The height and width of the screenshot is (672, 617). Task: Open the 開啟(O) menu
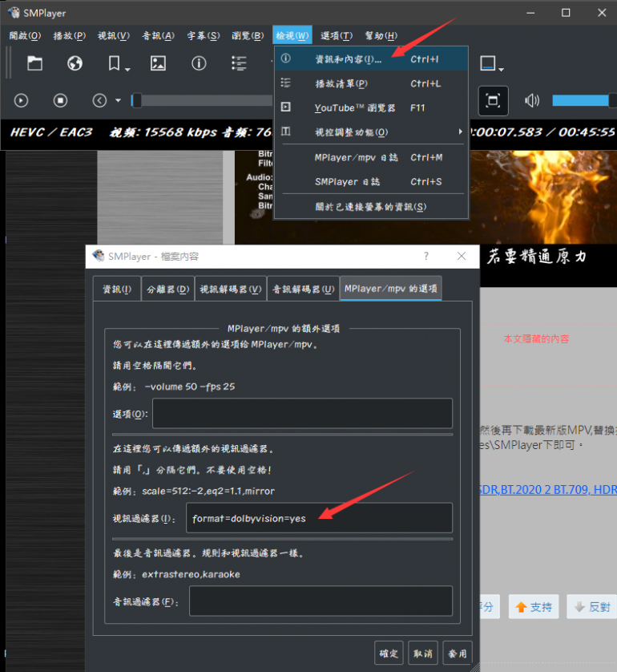[25, 35]
